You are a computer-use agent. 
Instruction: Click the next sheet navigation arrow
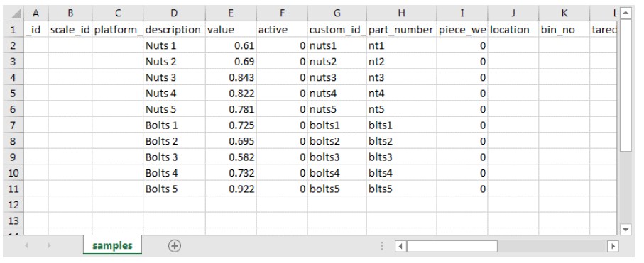(49, 246)
